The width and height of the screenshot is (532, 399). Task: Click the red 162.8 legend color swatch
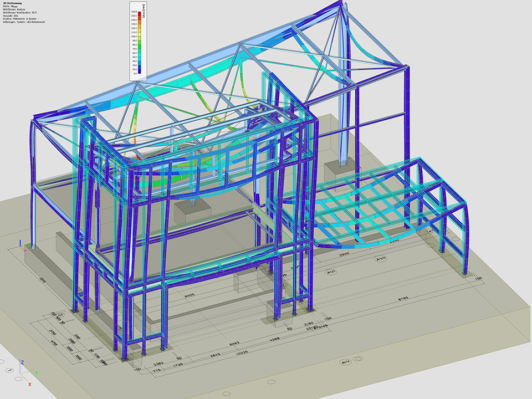click(140, 13)
